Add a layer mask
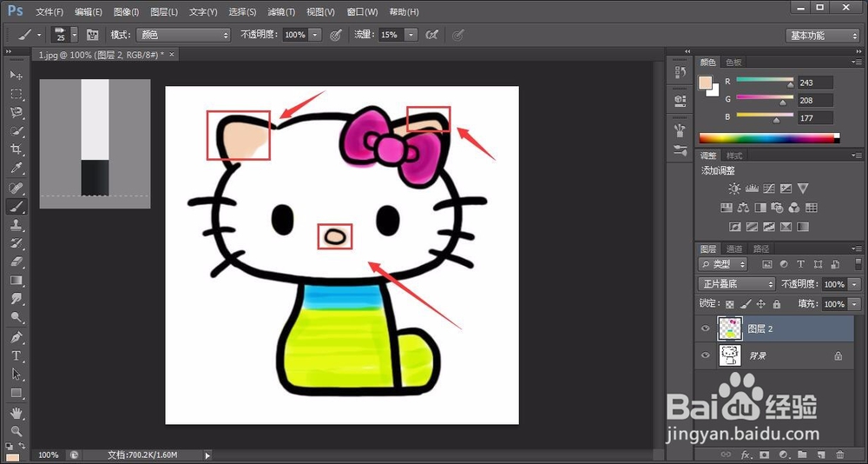This screenshot has width=868, height=464. coord(765,454)
